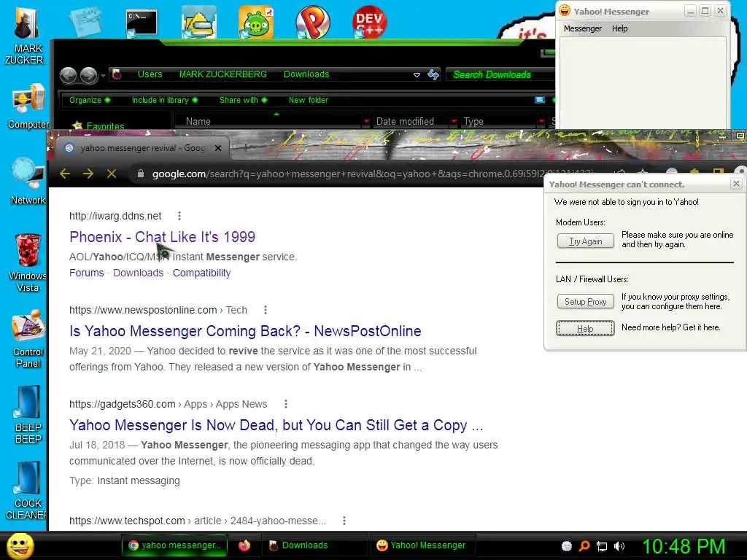Switch to the Yahoo! Messenger taskbar item
The width and height of the screenshot is (747, 560).
pos(423,545)
